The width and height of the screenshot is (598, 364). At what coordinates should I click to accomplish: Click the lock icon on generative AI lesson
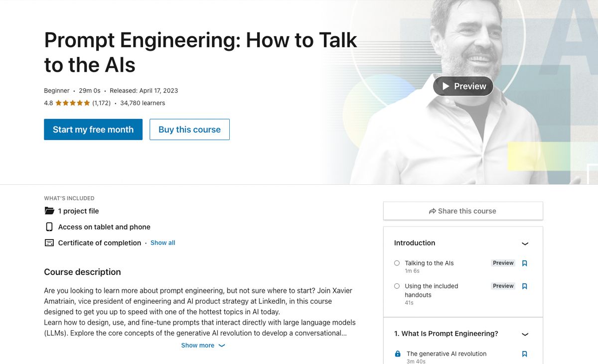click(x=397, y=354)
